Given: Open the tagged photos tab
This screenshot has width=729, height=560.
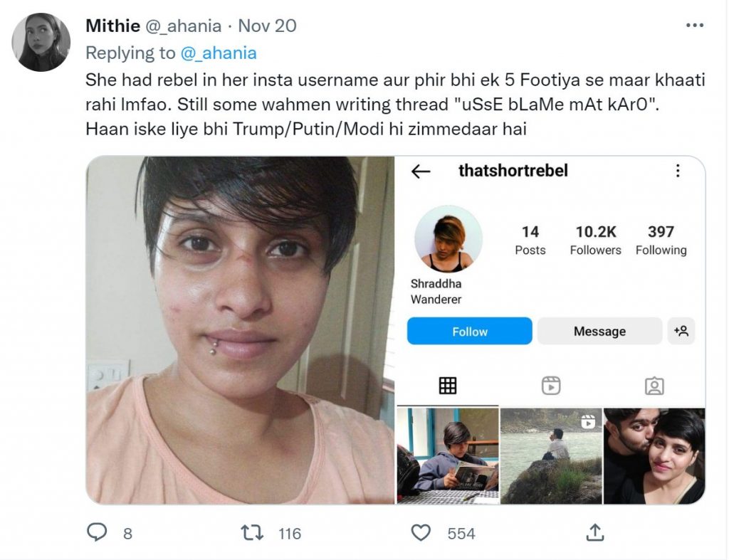Looking at the screenshot, I should pos(654,386).
